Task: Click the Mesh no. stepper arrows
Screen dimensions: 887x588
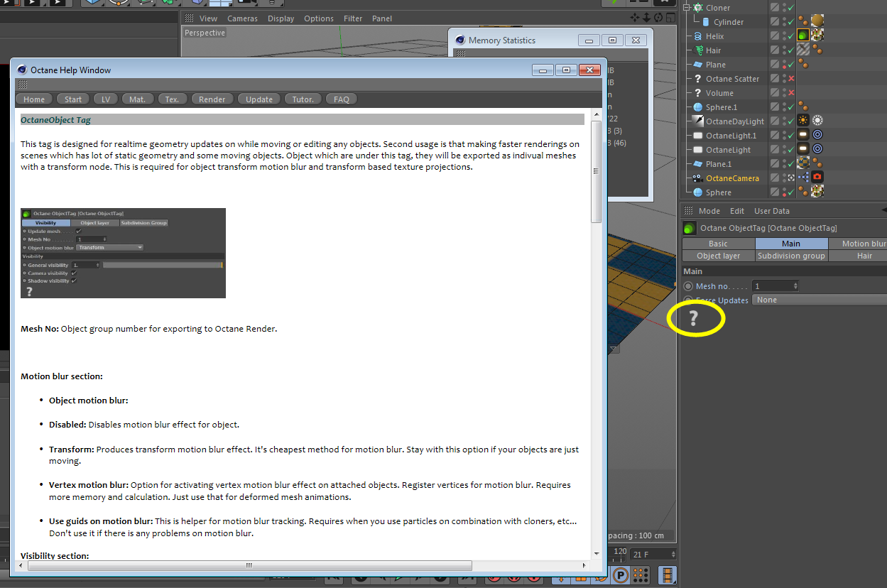Action: click(x=795, y=286)
